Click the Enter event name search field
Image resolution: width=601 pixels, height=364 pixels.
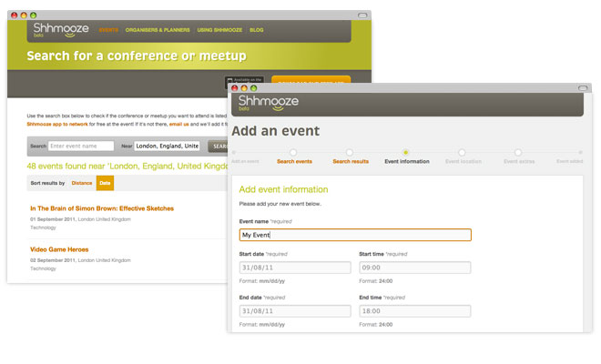pos(81,146)
